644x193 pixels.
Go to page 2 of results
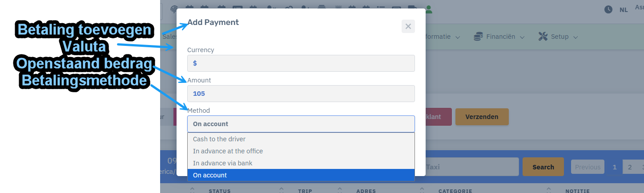click(x=630, y=167)
